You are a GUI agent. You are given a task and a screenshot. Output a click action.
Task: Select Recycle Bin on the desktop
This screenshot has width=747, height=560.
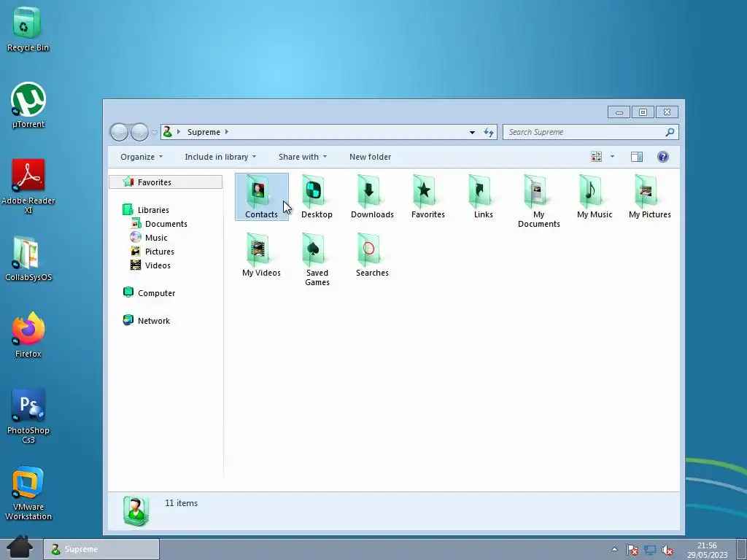tap(28, 28)
